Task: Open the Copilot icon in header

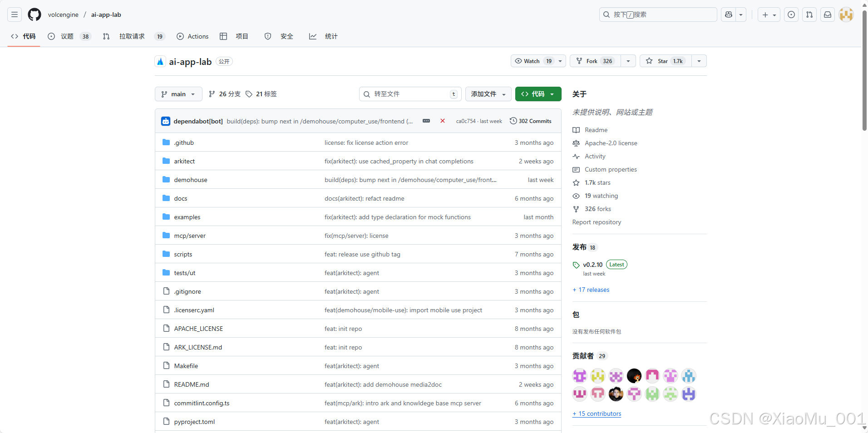Action: click(729, 15)
